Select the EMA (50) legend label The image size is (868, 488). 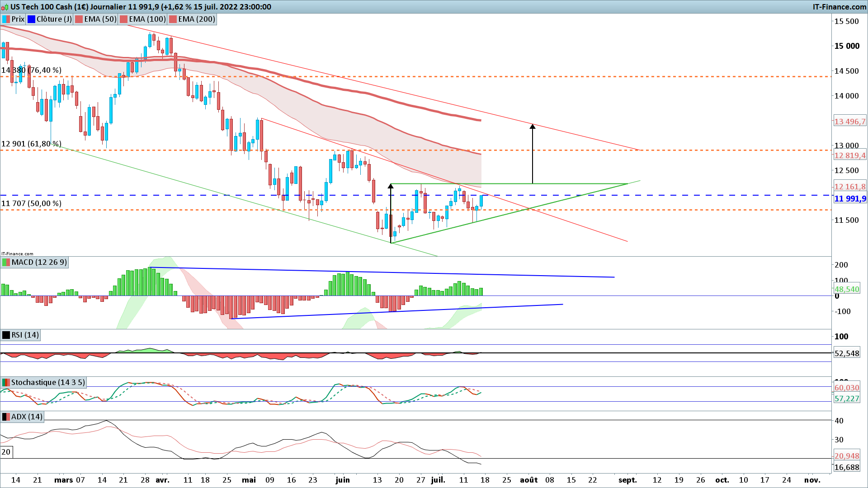pos(100,19)
